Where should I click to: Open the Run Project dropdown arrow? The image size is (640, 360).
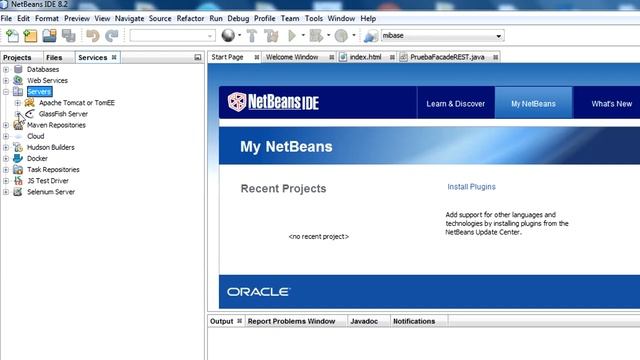coord(303,36)
